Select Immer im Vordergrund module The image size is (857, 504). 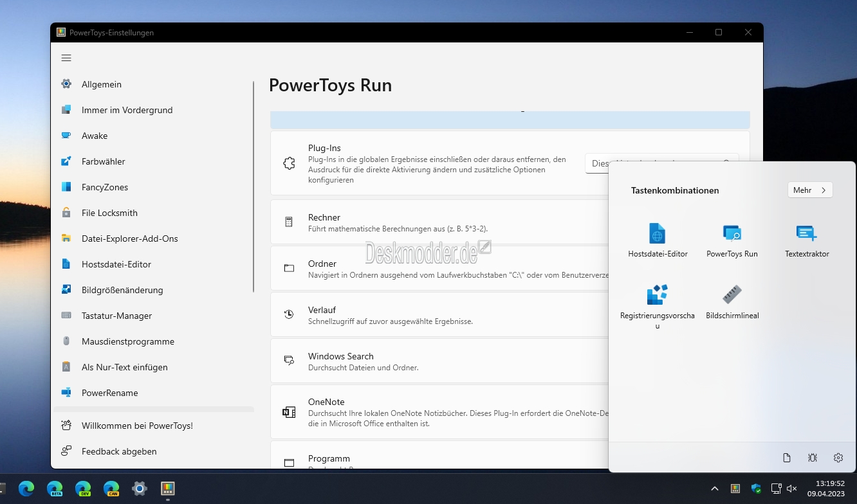(x=154, y=110)
